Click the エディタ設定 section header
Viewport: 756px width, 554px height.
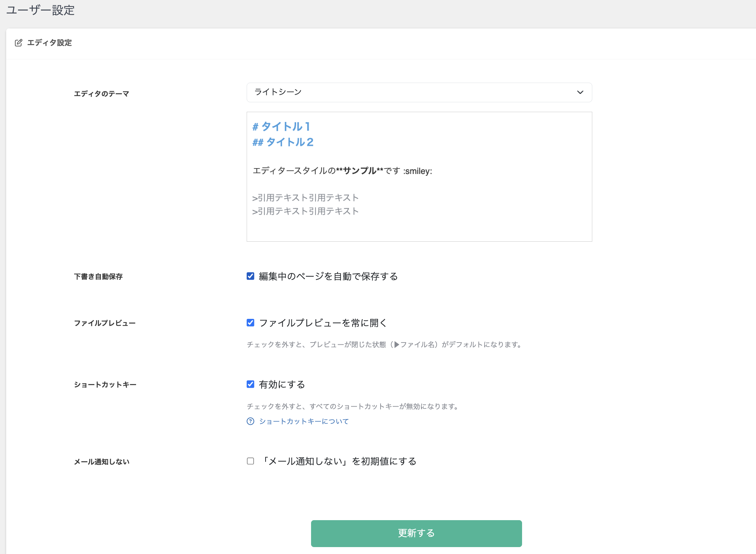click(49, 43)
